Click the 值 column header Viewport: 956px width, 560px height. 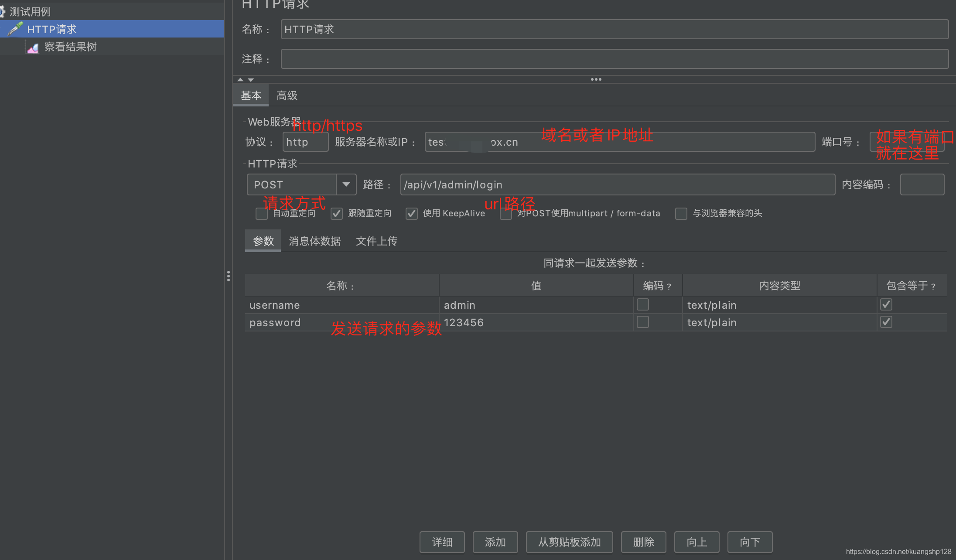click(x=536, y=285)
